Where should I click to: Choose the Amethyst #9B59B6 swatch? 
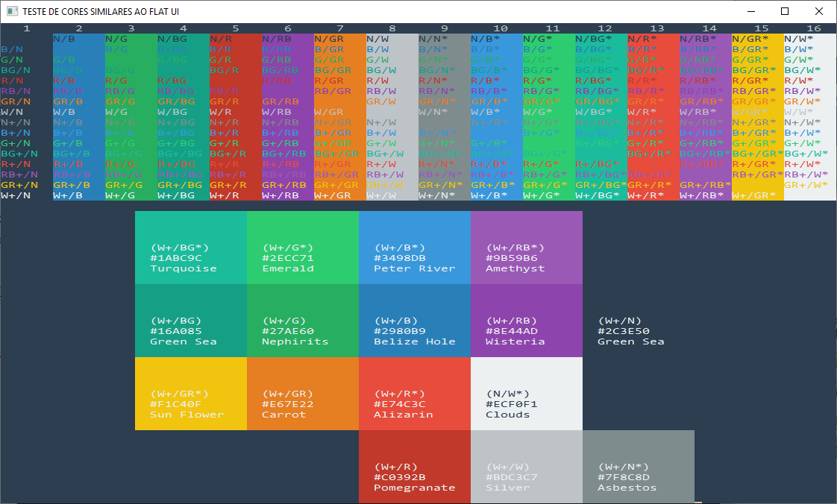tap(527, 248)
